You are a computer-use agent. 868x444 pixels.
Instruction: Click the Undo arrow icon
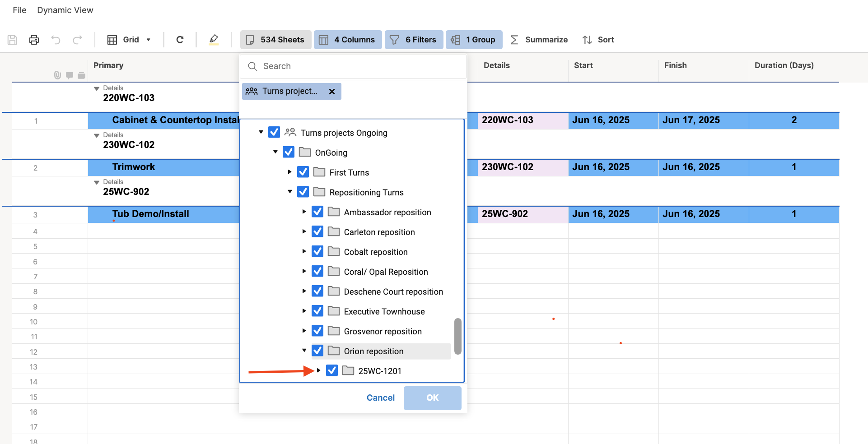[56, 40]
